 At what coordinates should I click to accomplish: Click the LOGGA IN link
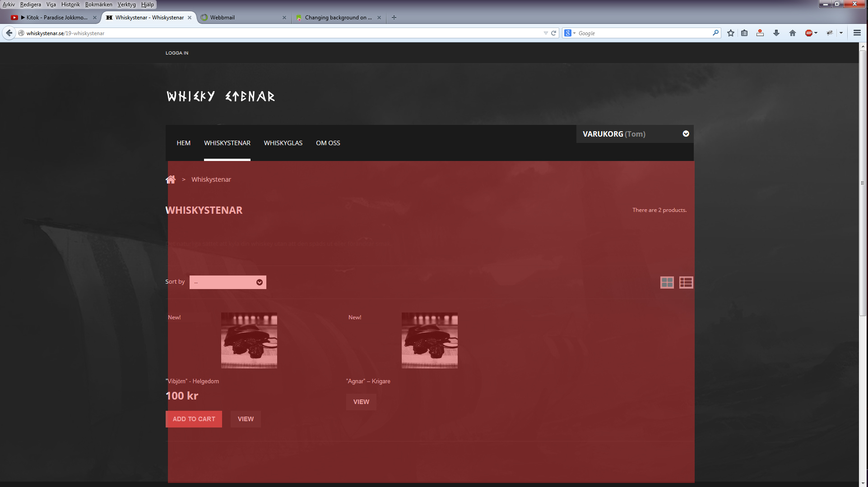click(x=177, y=53)
